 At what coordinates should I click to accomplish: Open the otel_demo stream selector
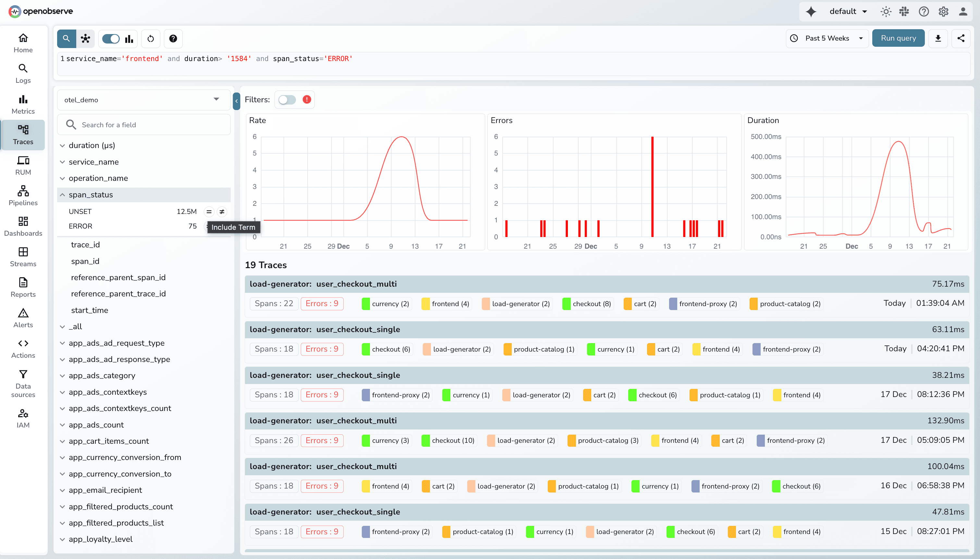(x=143, y=99)
